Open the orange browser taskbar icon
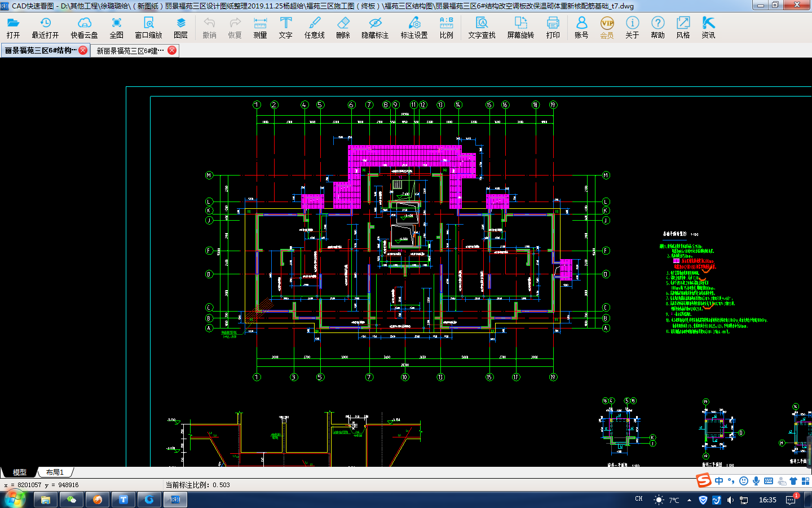Screen dimensions: 812x508 (98, 500)
